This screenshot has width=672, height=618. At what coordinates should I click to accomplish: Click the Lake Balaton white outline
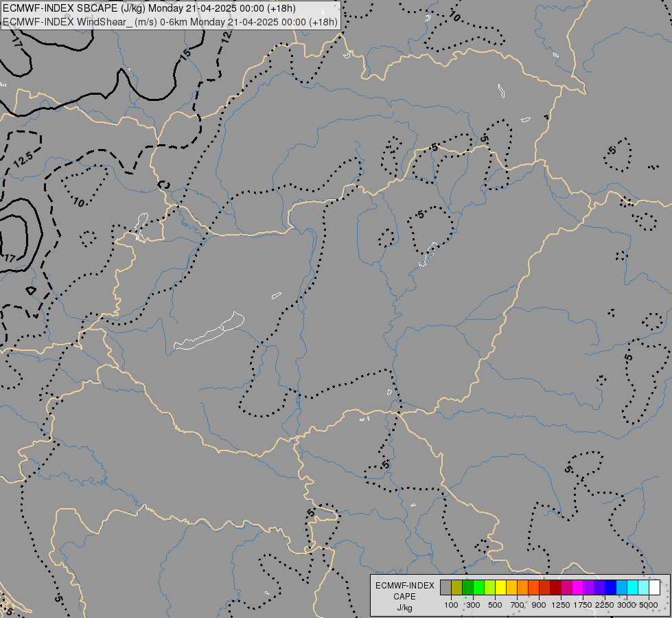[209, 331]
